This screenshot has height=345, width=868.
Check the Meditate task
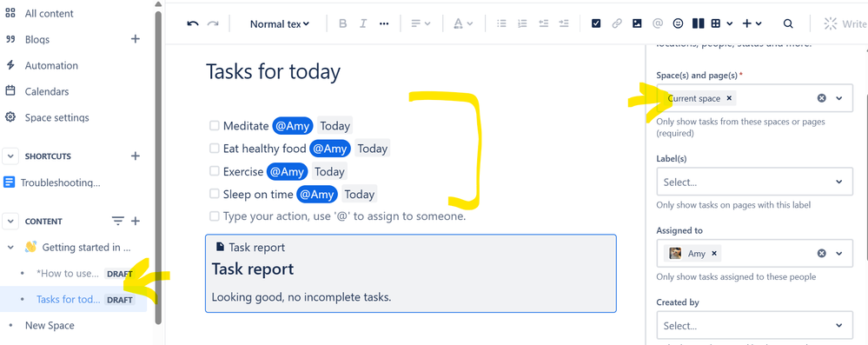(215, 126)
